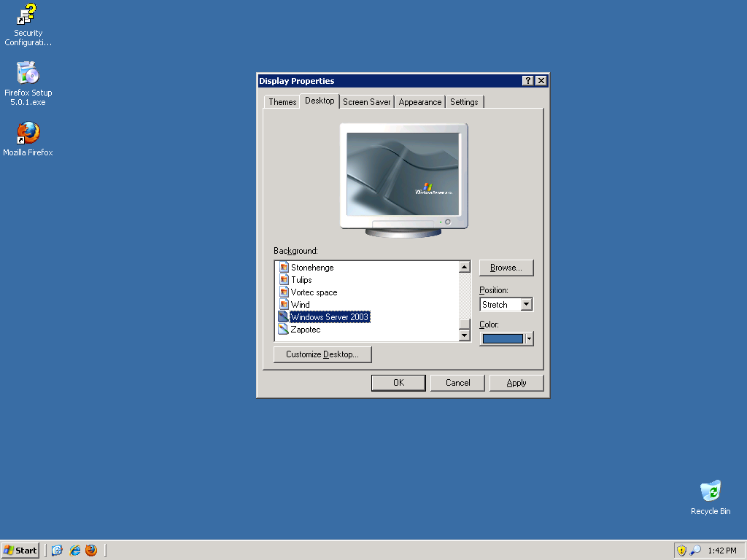Image resolution: width=747 pixels, height=560 pixels.
Task: Select Tulips in the background list
Action: point(301,280)
